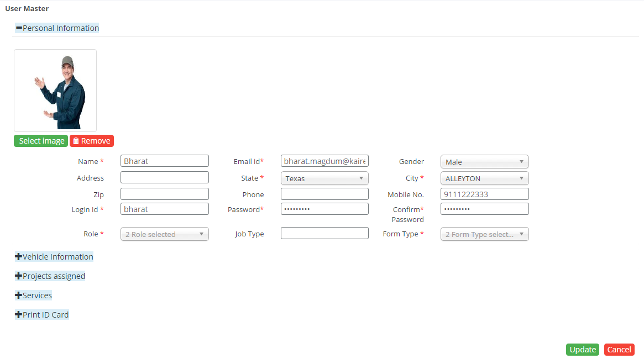Open the City dropdown showing ALLEYTON
The height and width of the screenshot is (359, 644).
tap(484, 178)
